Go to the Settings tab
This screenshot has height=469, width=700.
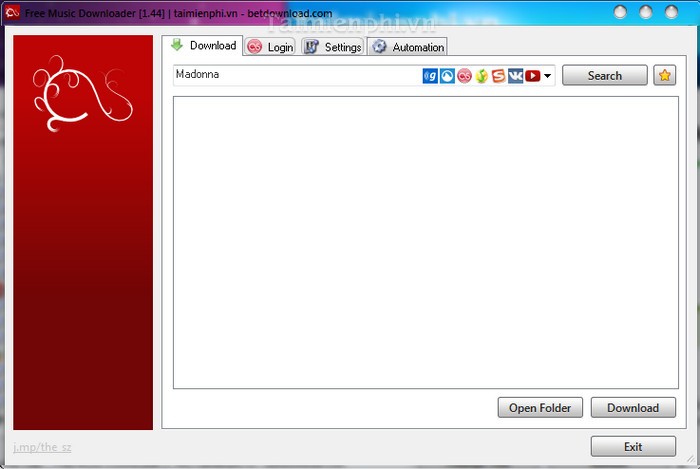pyautogui.click(x=333, y=47)
